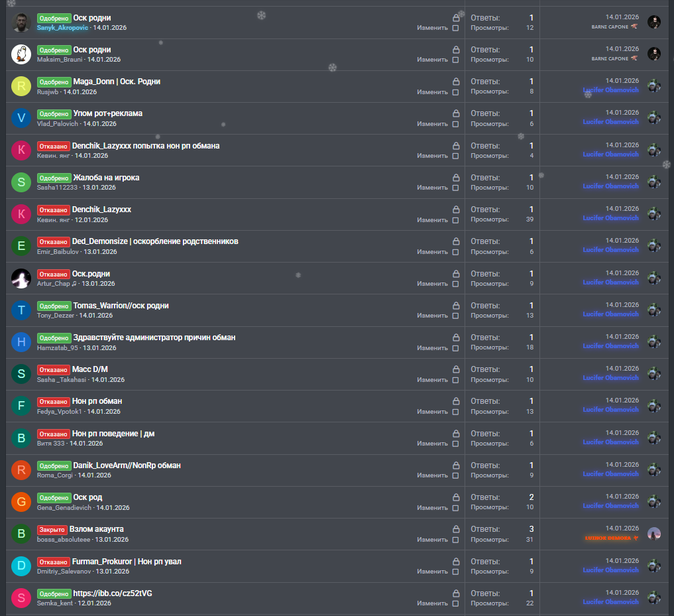Tick checkbox for Tomas_Warrion//оск родни thread
This screenshot has width=674, height=616.
(x=456, y=316)
